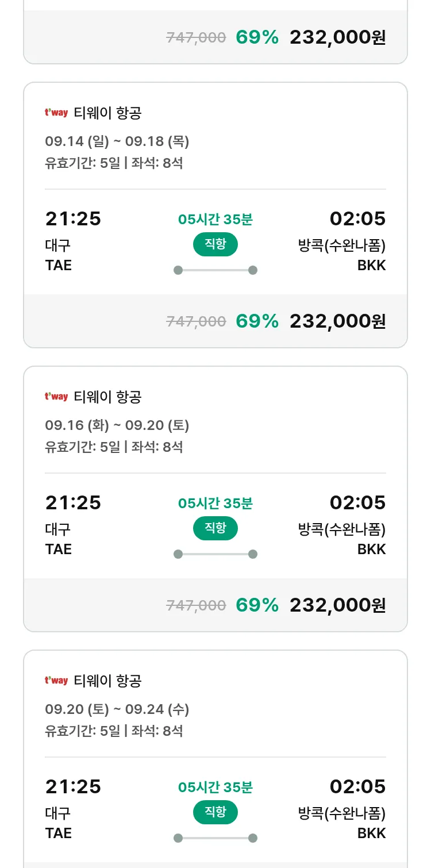Select the 직항 badge on the 09.20 flight
The height and width of the screenshot is (868, 431).
[215, 812]
